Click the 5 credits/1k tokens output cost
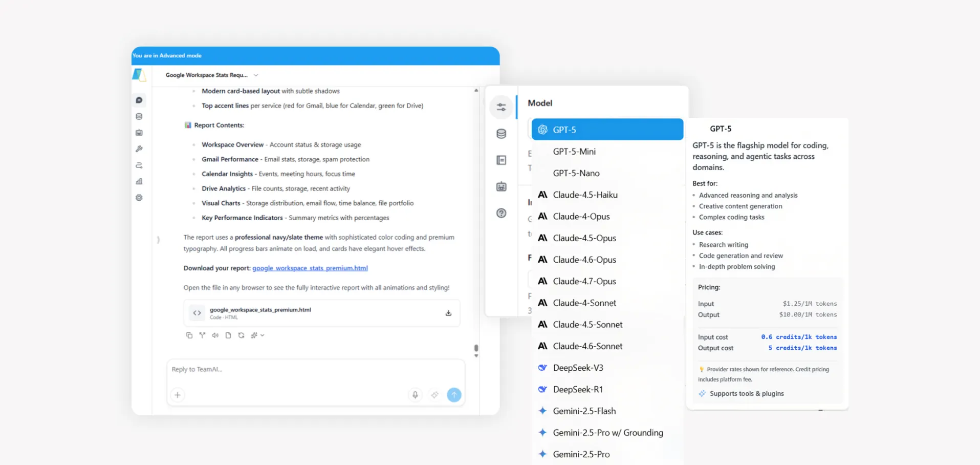 click(x=802, y=348)
